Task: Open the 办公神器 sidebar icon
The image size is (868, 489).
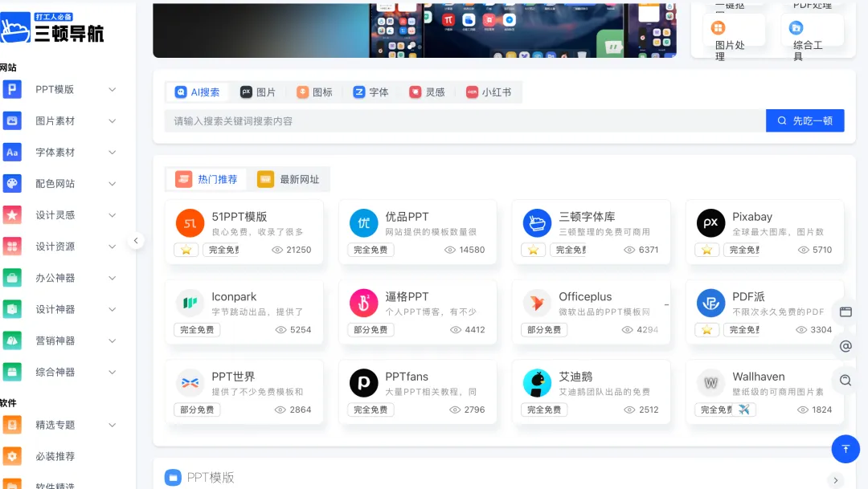Action: pyautogui.click(x=12, y=278)
